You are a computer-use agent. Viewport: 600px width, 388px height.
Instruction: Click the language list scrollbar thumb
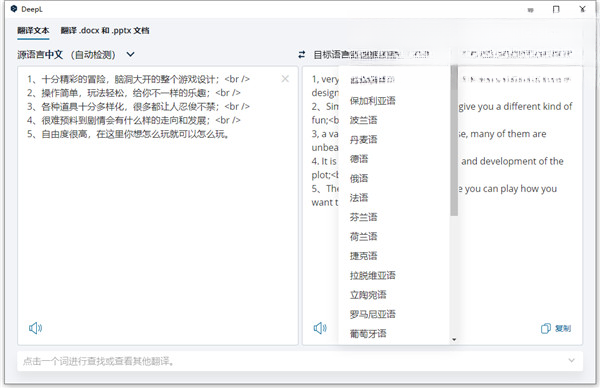coord(454,140)
